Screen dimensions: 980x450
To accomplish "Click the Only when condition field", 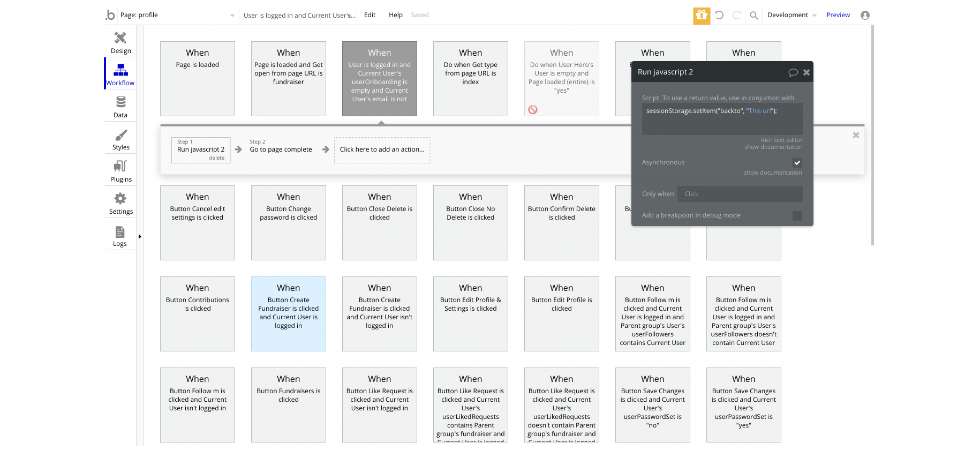I will pos(740,194).
